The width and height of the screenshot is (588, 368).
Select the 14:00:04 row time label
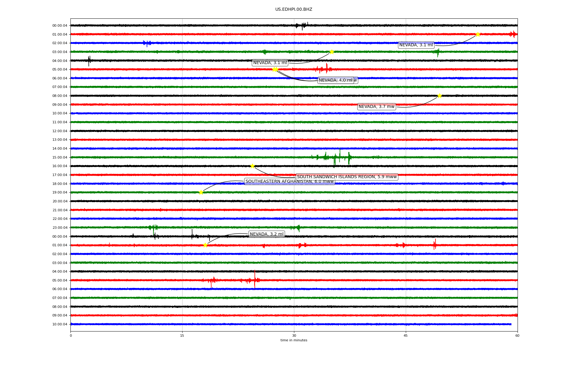tap(60, 149)
